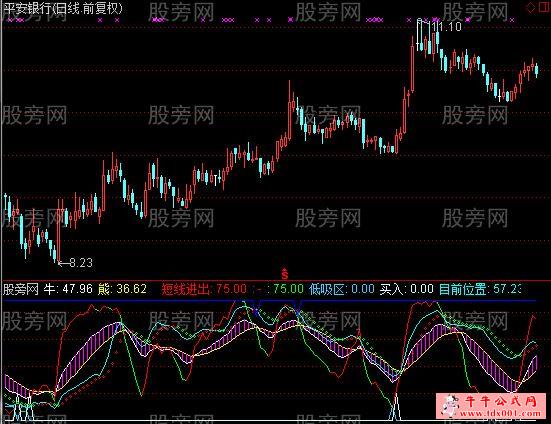Viewport: 551px width, 424px height.
Task: Click the 低吸区: 0.00 indicator label
Action: point(342,289)
